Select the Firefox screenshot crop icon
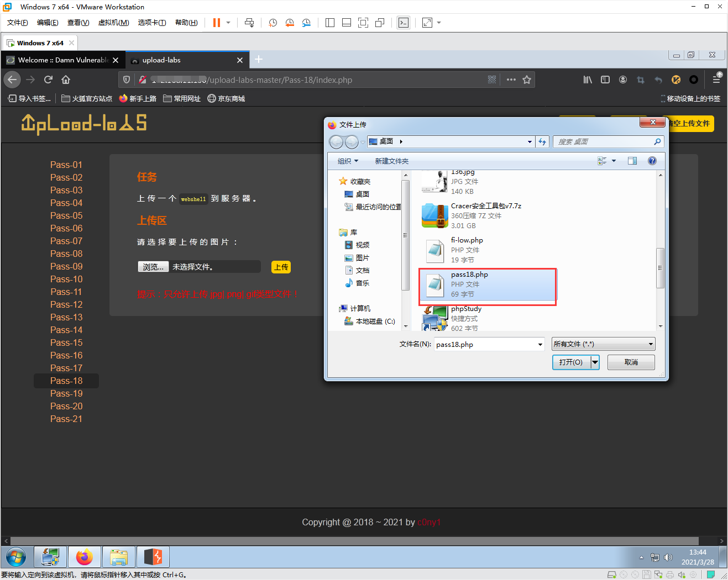 tap(640, 80)
